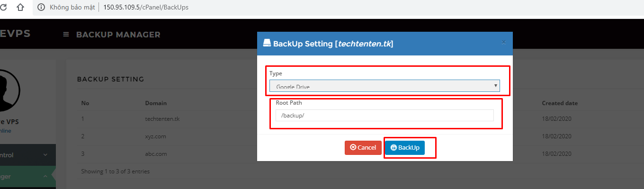Click the site info icon before 'Không bảo mật'
The height and width of the screenshot is (189, 644).
pos(41,8)
